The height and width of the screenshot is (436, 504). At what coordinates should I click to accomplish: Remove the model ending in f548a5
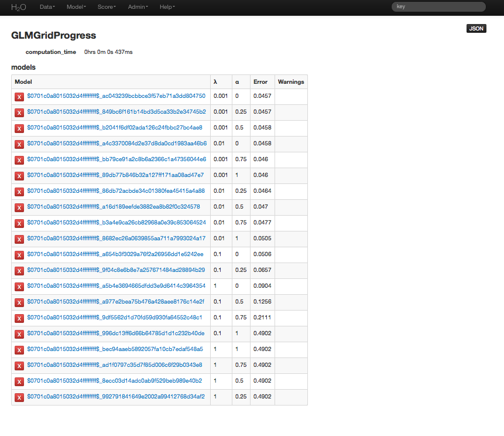point(19,349)
